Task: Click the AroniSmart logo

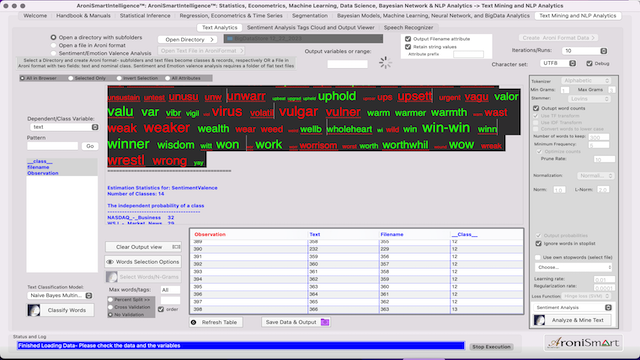Action: coord(583,343)
